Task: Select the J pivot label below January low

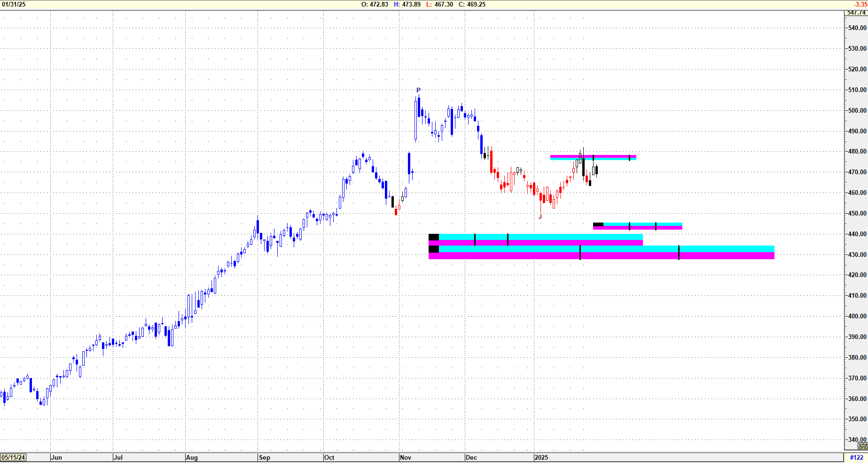Action: click(x=540, y=216)
